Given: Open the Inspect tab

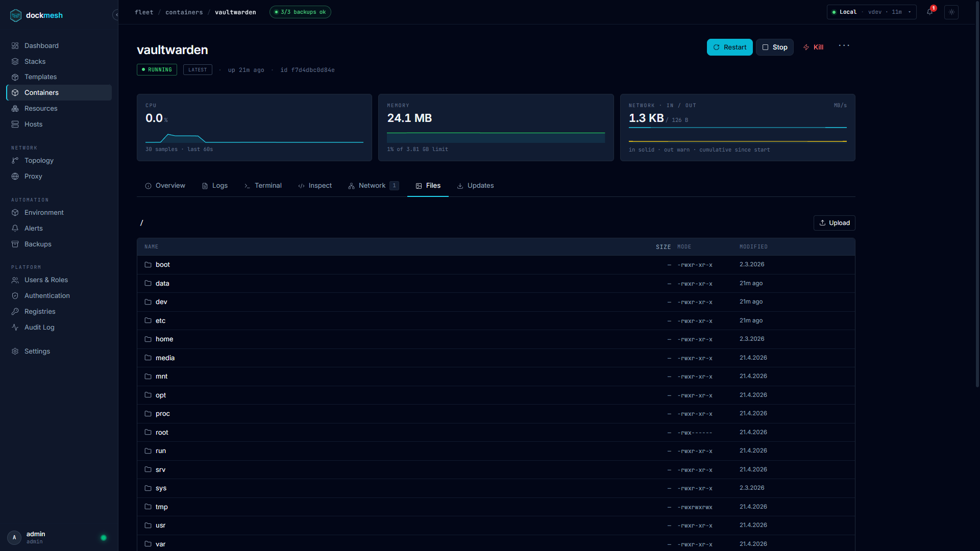Looking at the screenshot, I should (x=315, y=186).
